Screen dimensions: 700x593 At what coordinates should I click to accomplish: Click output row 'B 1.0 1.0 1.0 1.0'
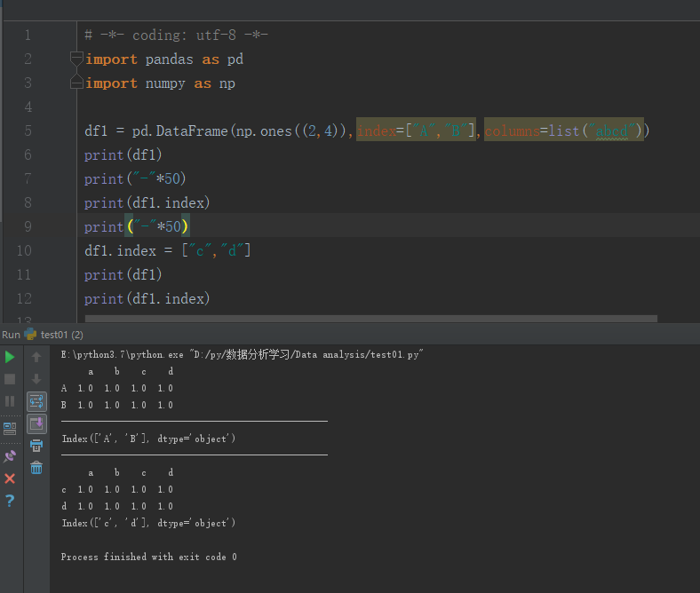117,405
